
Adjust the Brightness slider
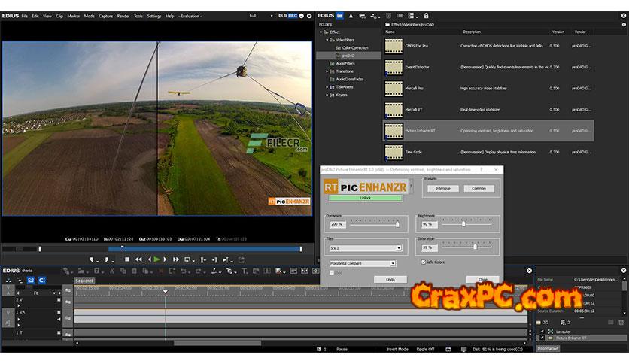click(463, 223)
